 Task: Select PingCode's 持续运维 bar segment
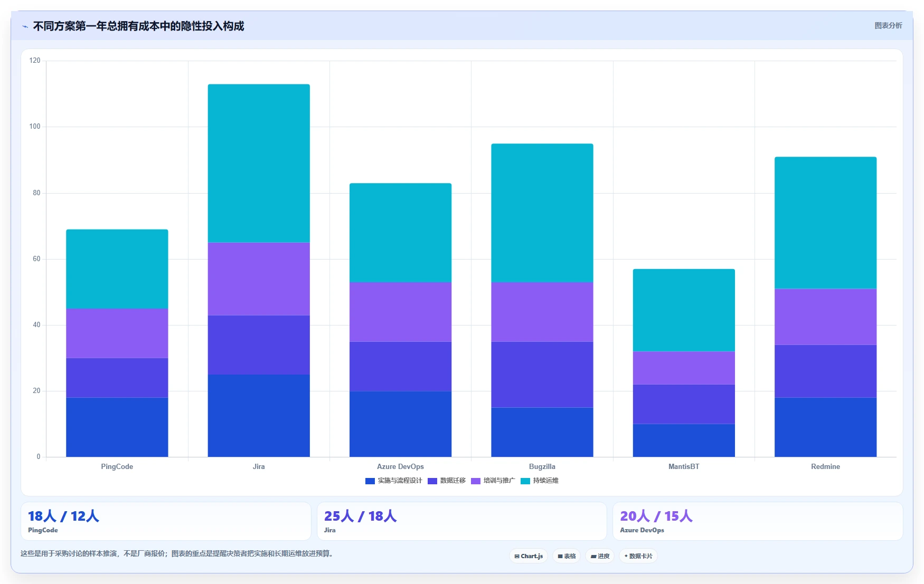pos(117,269)
